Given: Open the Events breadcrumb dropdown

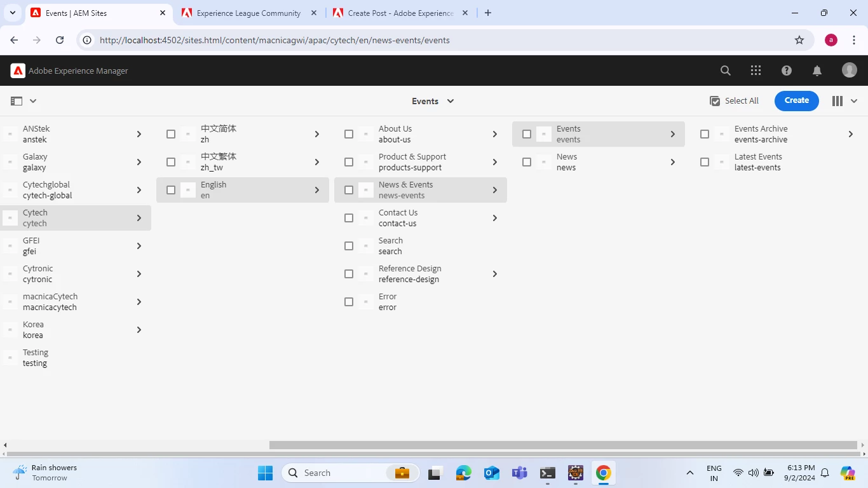Looking at the screenshot, I should (433, 101).
